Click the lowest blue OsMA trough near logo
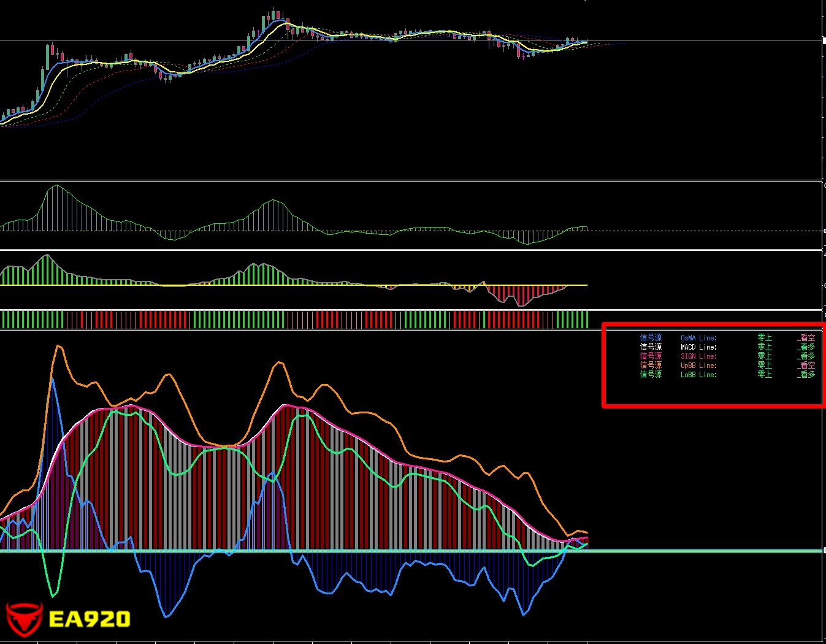 pos(166,616)
